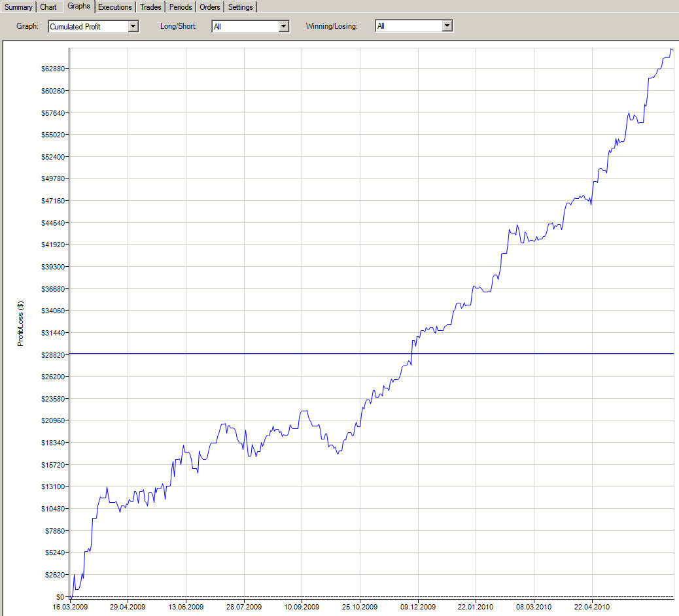Click the Long/Short All combo box
This screenshot has width=679, height=616.
[251, 26]
